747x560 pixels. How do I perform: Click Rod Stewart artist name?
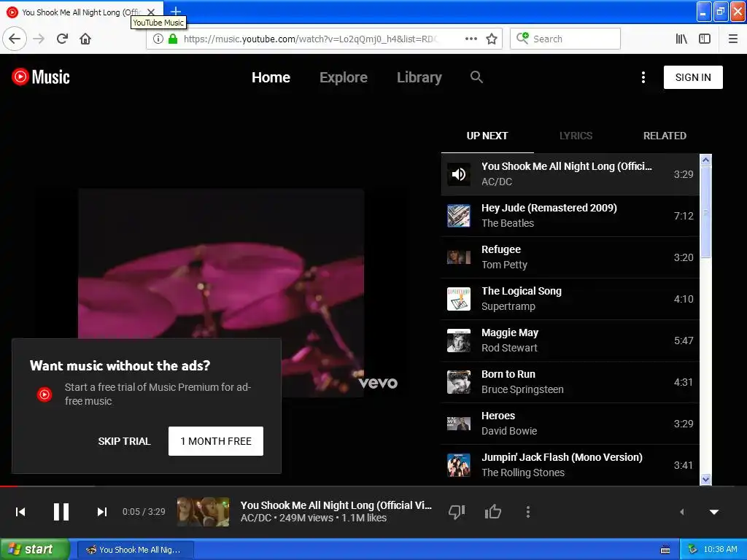click(509, 348)
